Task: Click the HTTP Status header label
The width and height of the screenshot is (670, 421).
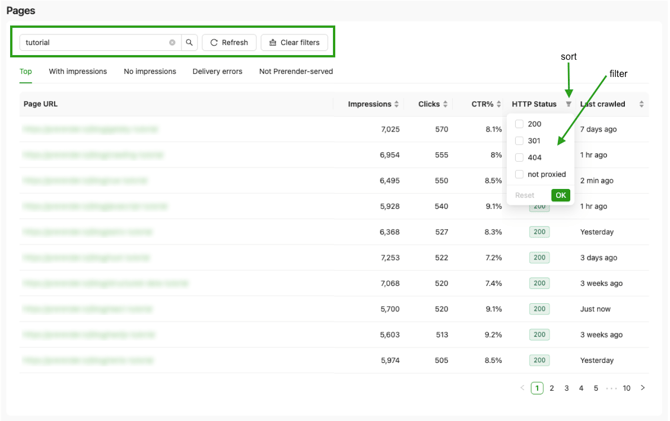Action: [x=534, y=104]
